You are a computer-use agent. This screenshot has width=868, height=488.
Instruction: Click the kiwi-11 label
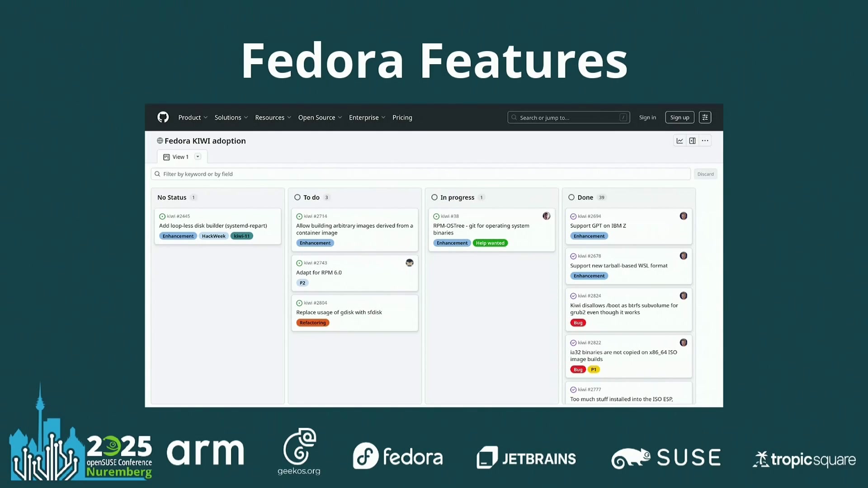click(241, 236)
